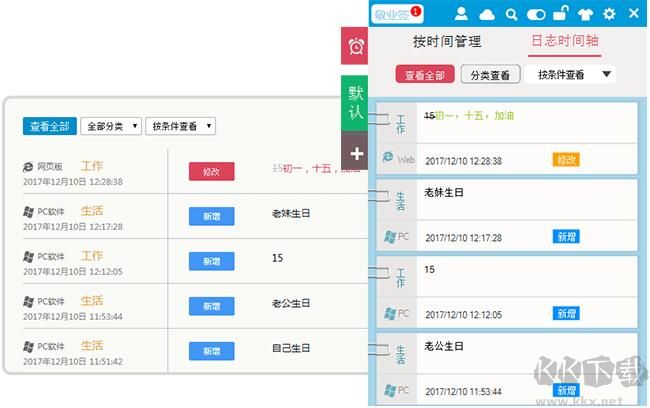Click Windows icon beside 12:12:05 in left list
This screenshot has height=408, width=650.
(x=28, y=257)
